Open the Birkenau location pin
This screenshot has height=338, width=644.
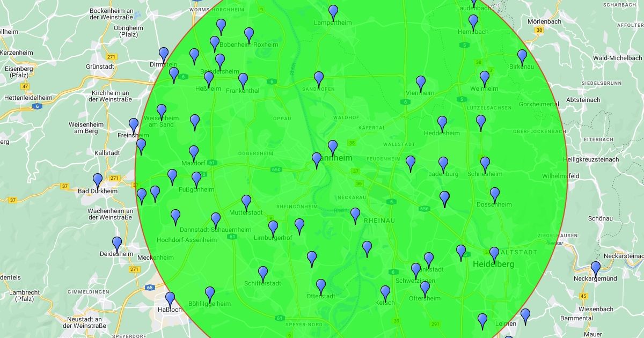pyautogui.click(x=522, y=57)
